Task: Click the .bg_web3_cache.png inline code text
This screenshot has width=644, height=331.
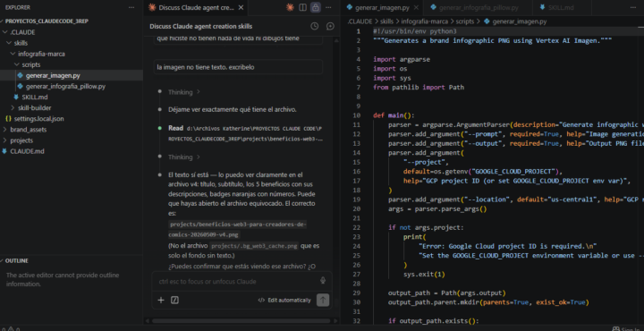Action: tap(254, 246)
